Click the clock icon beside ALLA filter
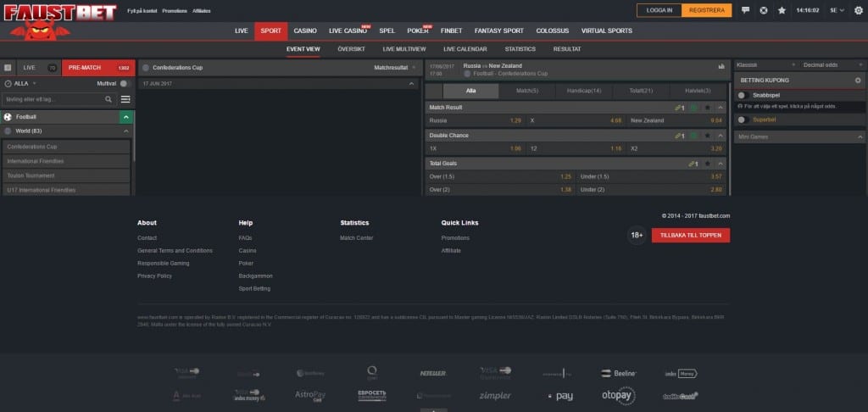This screenshot has width=868, height=412. coord(8,84)
